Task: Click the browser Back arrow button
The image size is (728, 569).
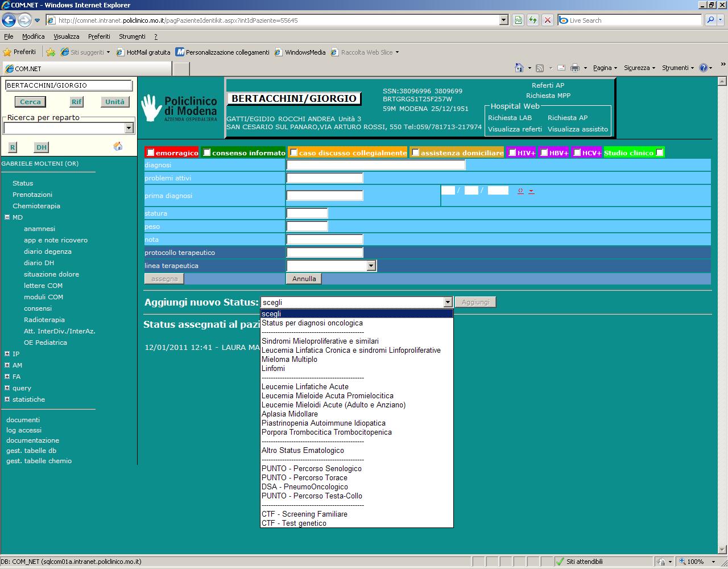Action: pos(9,20)
